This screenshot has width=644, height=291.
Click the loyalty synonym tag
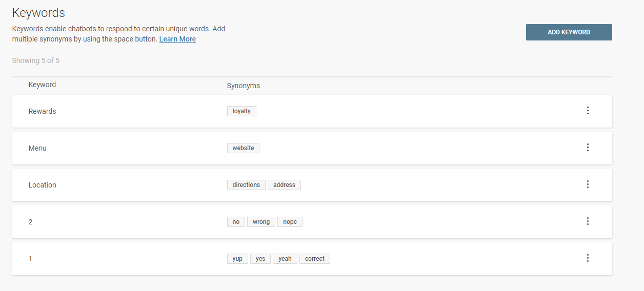(241, 111)
